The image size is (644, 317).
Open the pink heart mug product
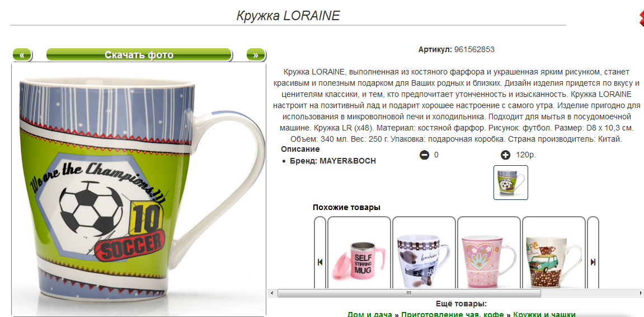coord(489,262)
